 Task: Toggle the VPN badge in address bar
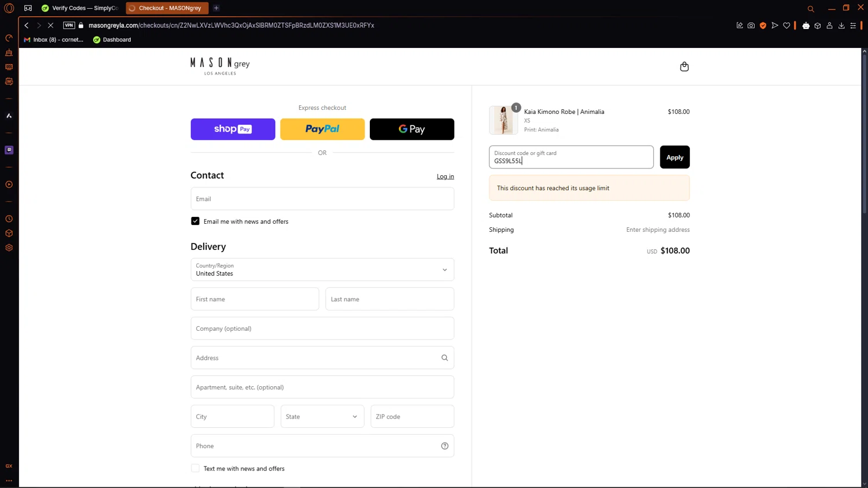coord(69,25)
